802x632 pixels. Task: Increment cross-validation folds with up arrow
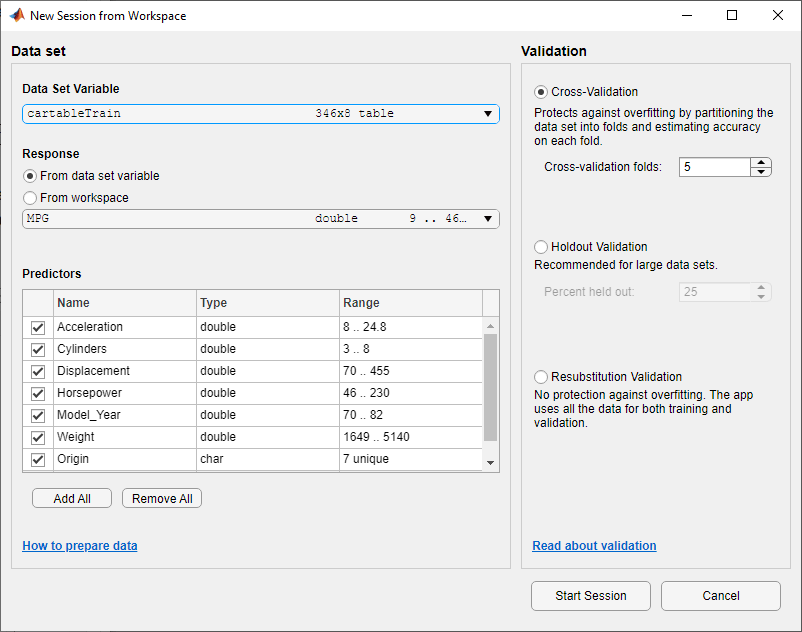[761, 162]
